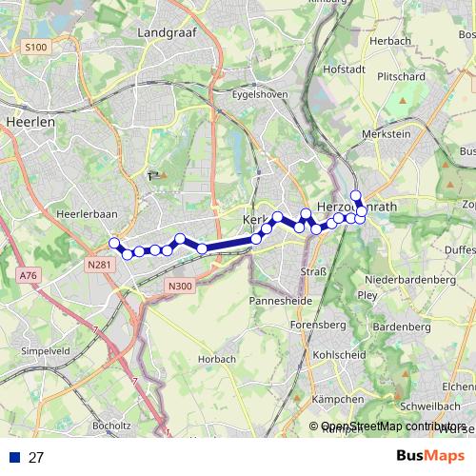Click the Heerlen city label

tap(30, 122)
